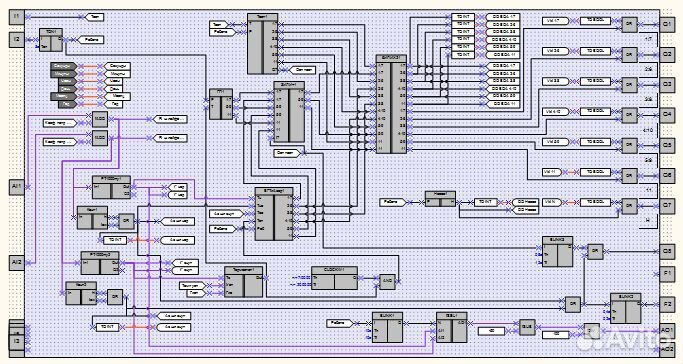Select the Q8 output terminal
Viewport: 683px width, 364px height.
point(667,251)
